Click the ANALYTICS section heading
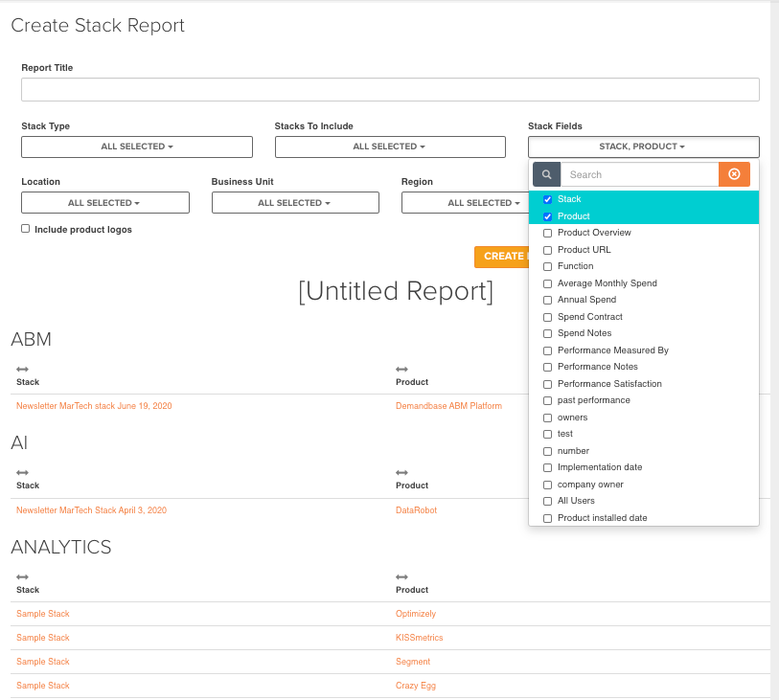 [x=61, y=547]
